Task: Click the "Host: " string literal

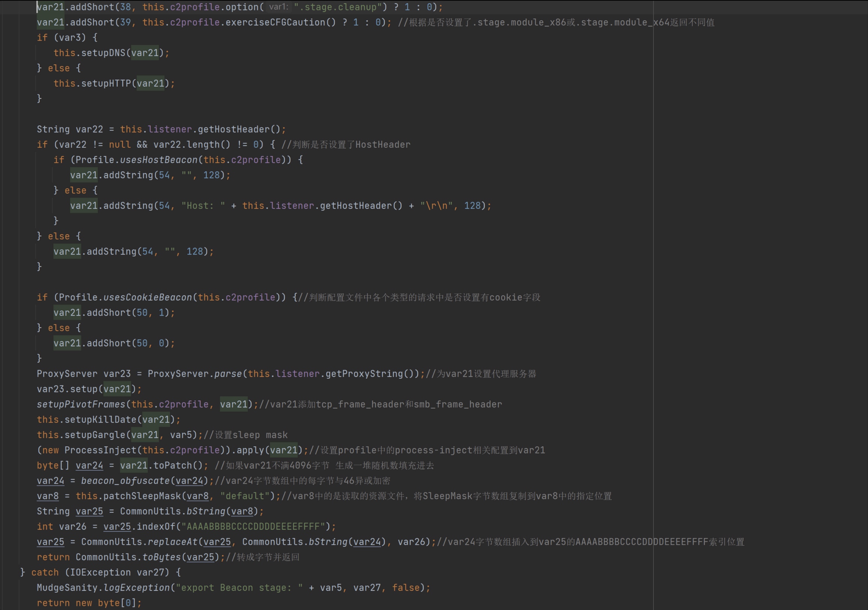Action: point(203,206)
